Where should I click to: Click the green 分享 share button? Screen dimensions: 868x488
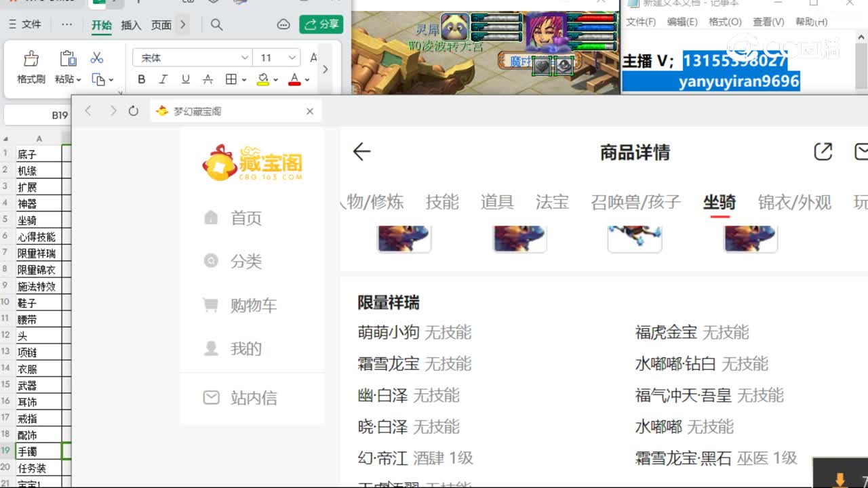[321, 24]
